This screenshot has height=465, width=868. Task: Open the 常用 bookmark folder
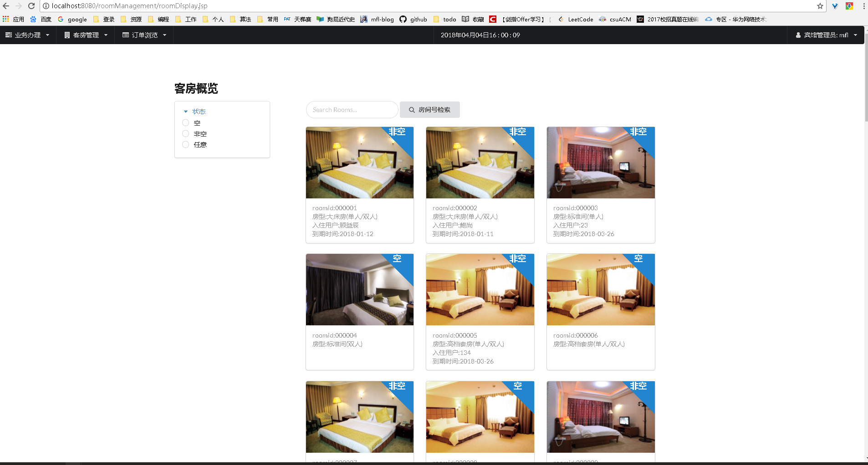point(268,19)
